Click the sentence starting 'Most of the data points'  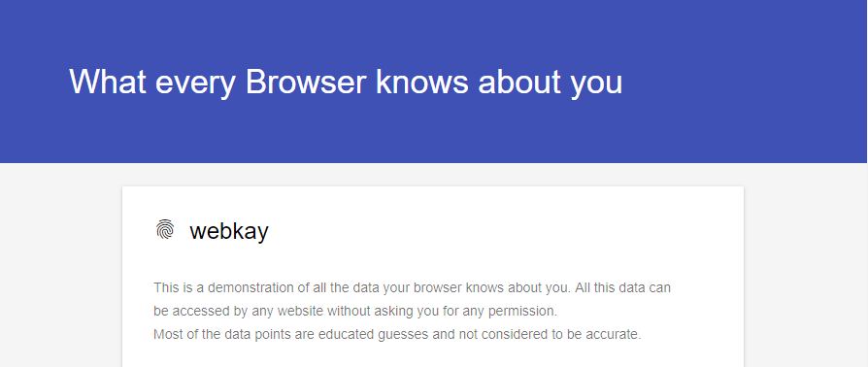(x=397, y=334)
